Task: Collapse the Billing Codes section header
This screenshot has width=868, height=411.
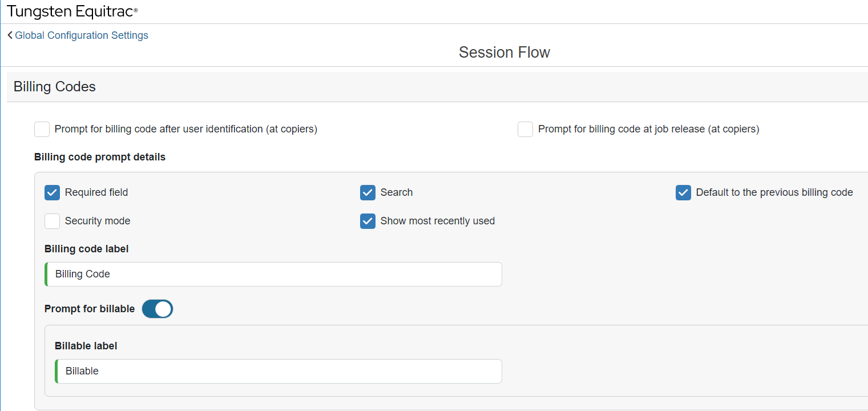Action: tap(55, 87)
